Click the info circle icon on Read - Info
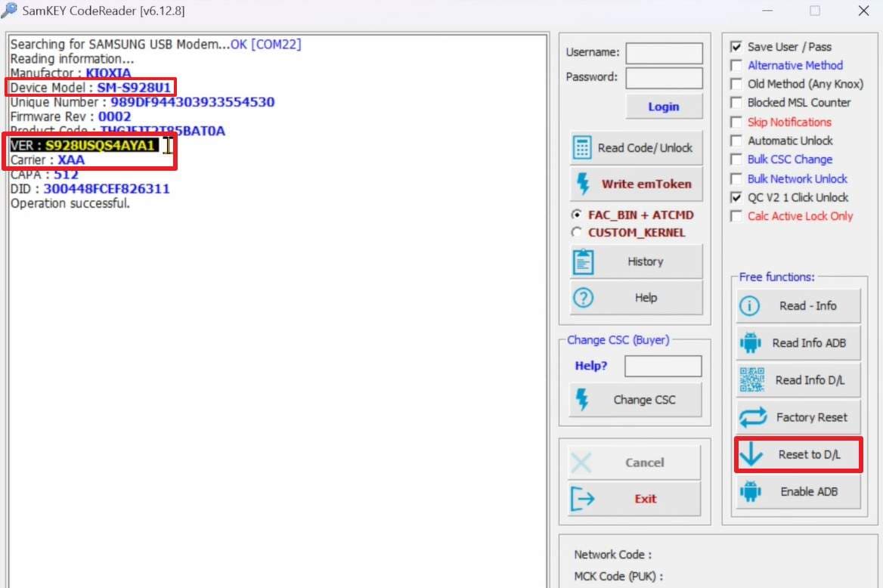This screenshot has width=883, height=588. (x=749, y=306)
